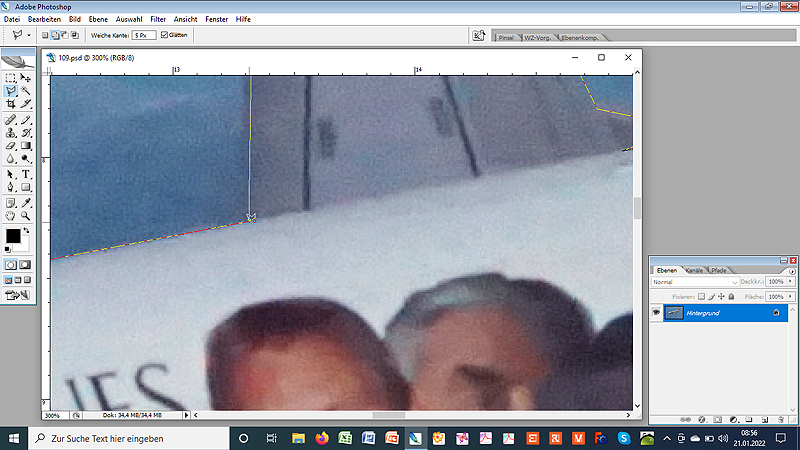Select the Clone Stamp tool

click(x=10, y=133)
